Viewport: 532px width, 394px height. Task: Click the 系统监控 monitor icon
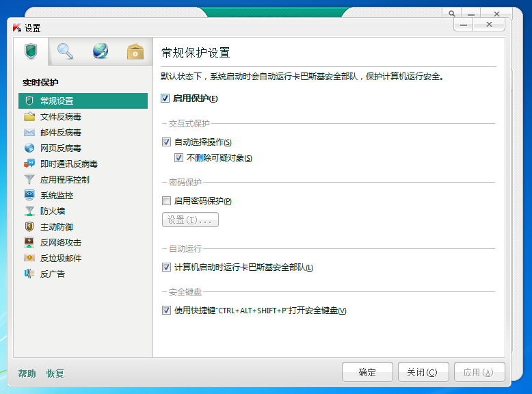coord(29,195)
